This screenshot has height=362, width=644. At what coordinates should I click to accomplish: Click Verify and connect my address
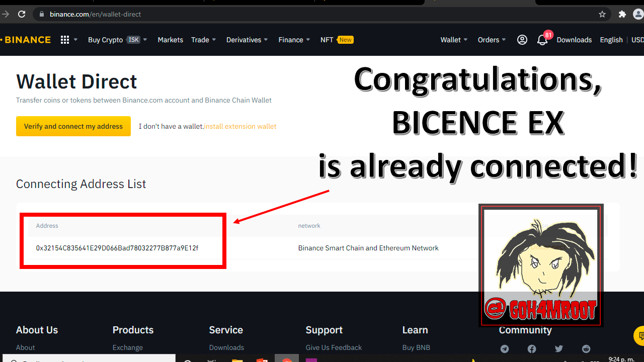[73, 126]
